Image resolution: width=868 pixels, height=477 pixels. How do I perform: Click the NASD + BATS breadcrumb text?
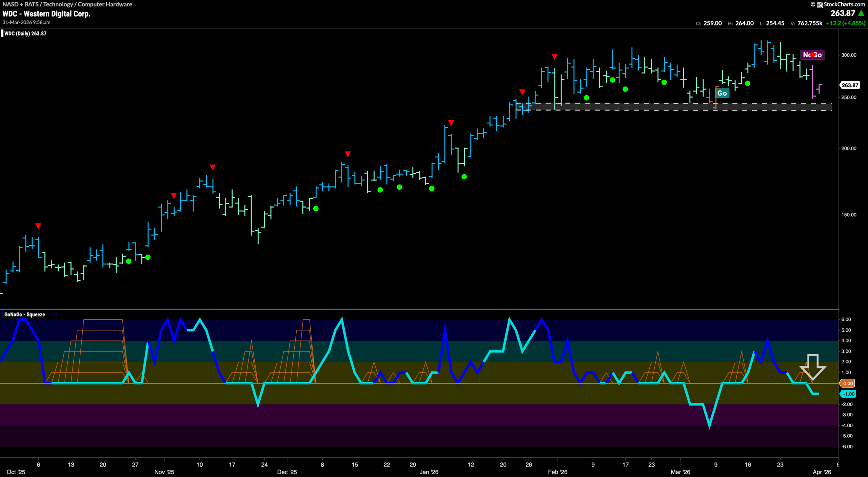click(21, 4)
